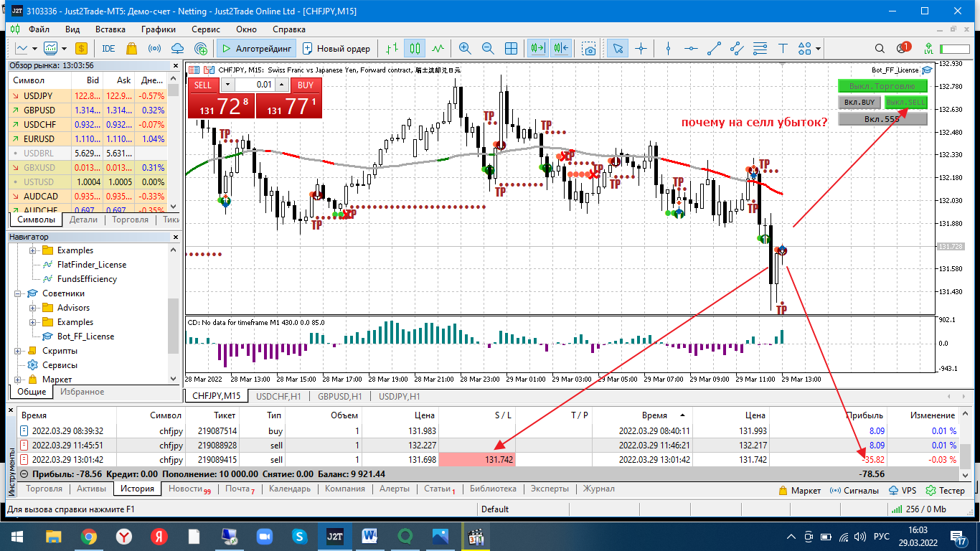The image size is (980, 551).
Task: Select the horizontal line drawing tool
Action: [x=691, y=49]
